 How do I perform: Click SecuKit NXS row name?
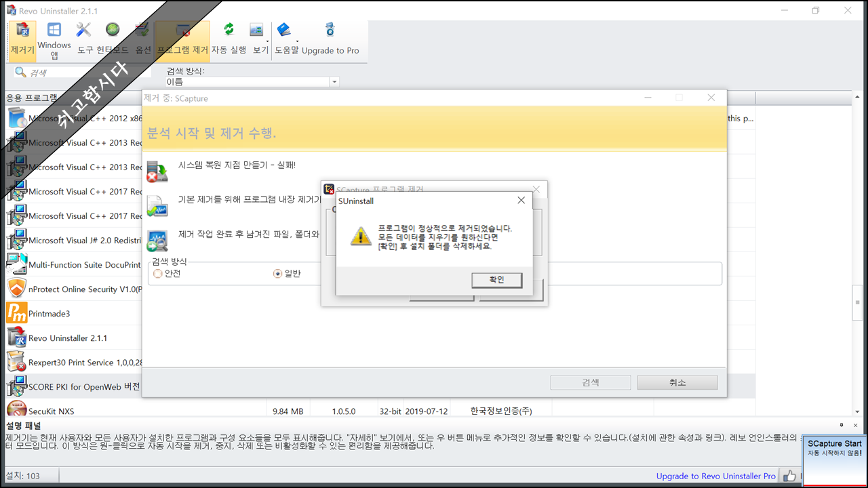tap(52, 411)
